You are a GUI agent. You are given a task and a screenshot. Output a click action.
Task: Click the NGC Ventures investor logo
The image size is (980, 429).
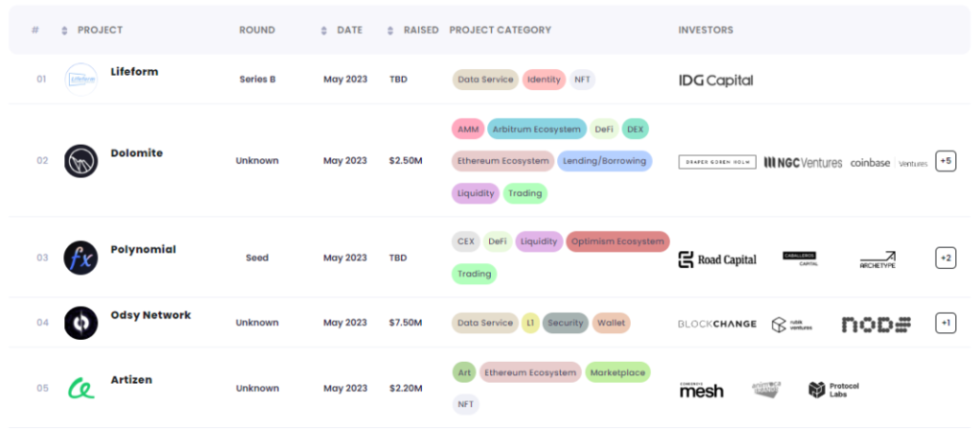click(803, 163)
